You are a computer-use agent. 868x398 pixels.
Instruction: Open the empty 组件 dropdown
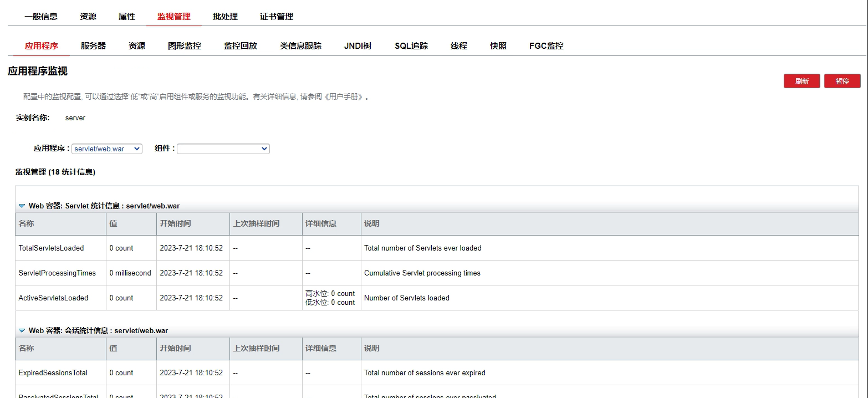pos(223,149)
